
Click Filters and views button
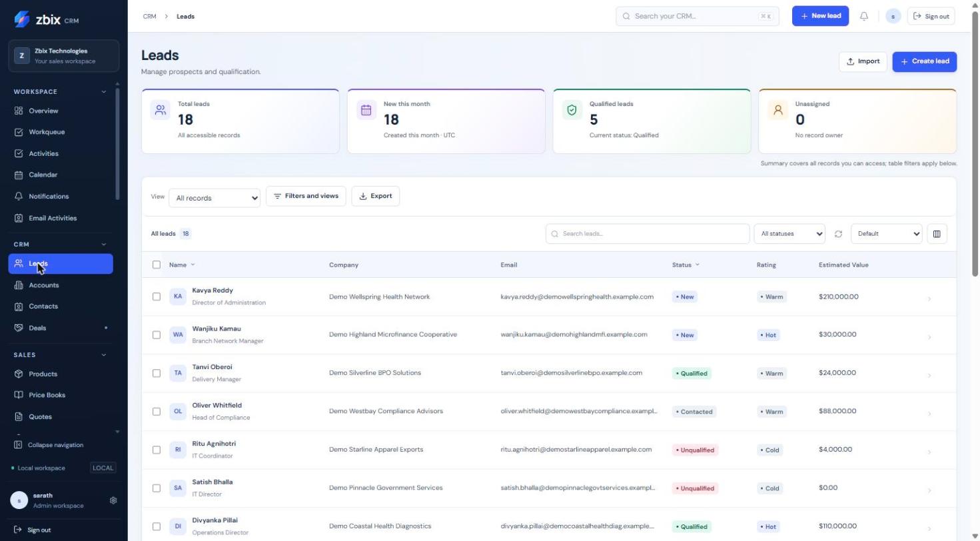pyautogui.click(x=306, y=196)
